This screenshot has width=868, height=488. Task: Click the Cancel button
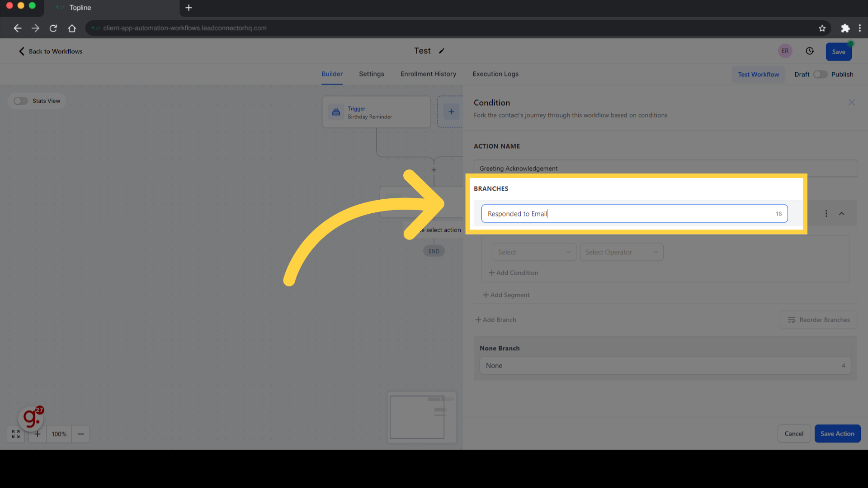tap(794, 434)
